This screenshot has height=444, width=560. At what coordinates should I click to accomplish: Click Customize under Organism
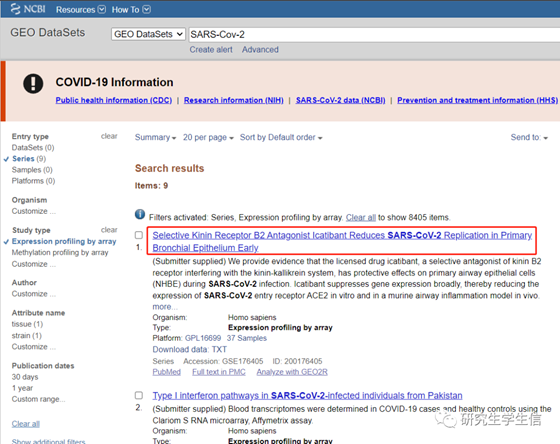point(34,211)
